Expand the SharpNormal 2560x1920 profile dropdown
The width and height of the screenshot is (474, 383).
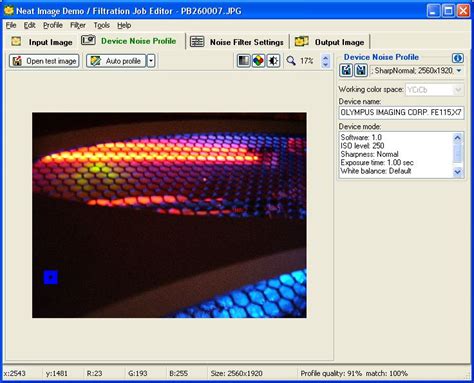pos(459,71)
